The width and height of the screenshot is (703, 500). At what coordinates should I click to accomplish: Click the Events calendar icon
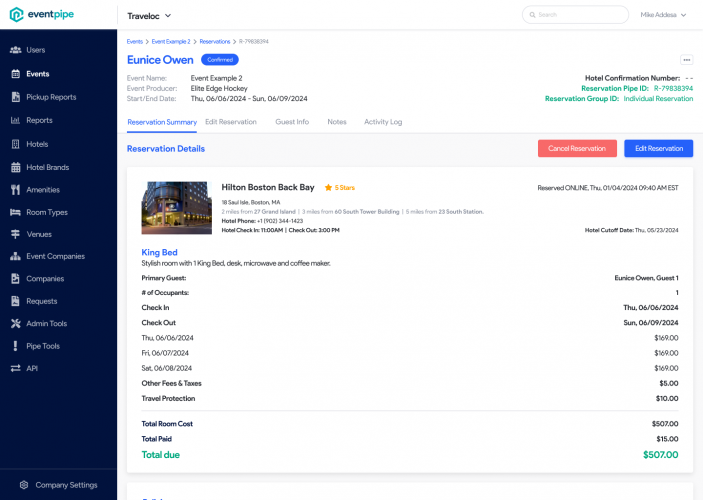(16, 74)
